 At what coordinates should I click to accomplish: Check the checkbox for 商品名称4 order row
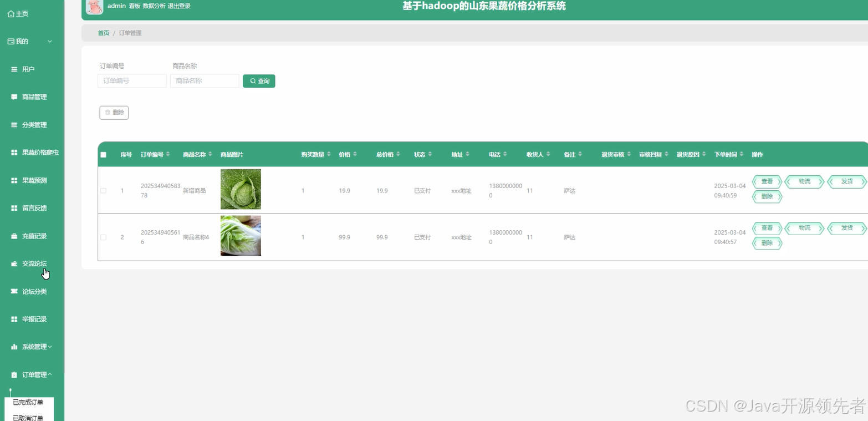point(103,237)
